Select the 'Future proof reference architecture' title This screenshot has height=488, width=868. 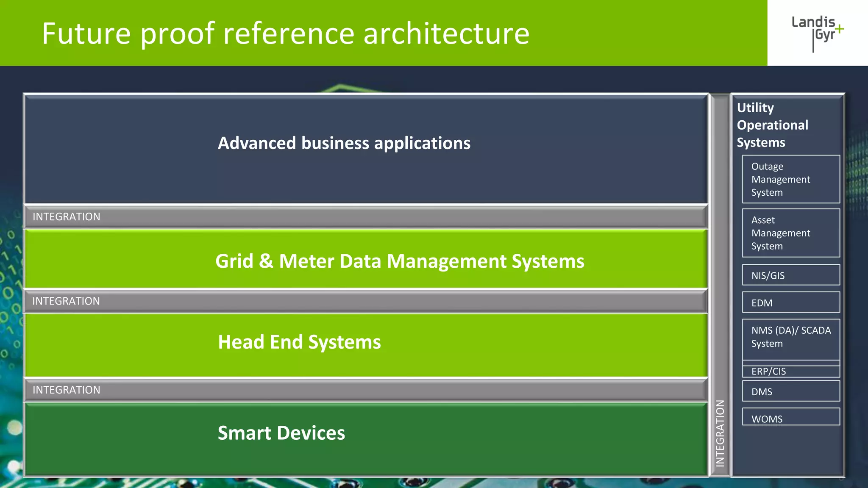[286, 33]
